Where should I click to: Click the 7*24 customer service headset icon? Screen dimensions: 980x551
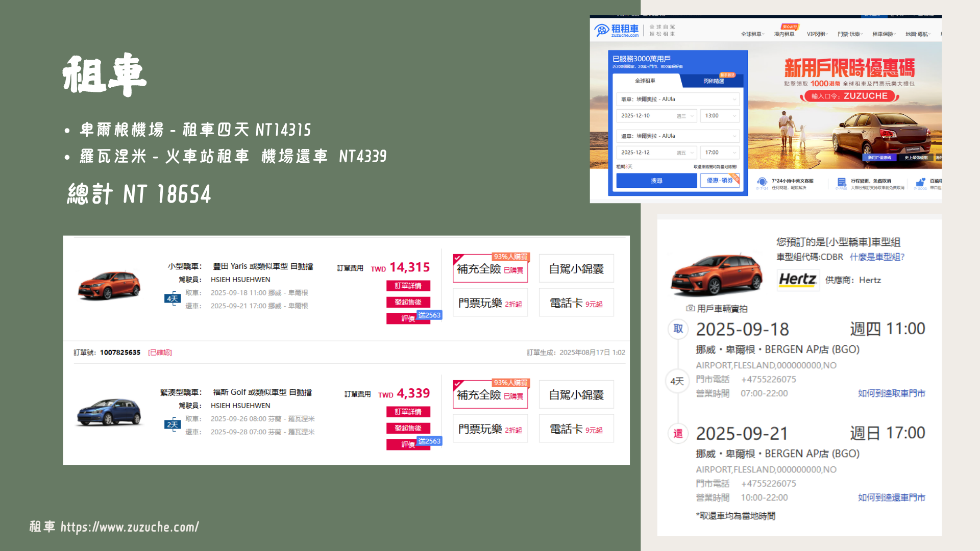click(x=762, y=182)
